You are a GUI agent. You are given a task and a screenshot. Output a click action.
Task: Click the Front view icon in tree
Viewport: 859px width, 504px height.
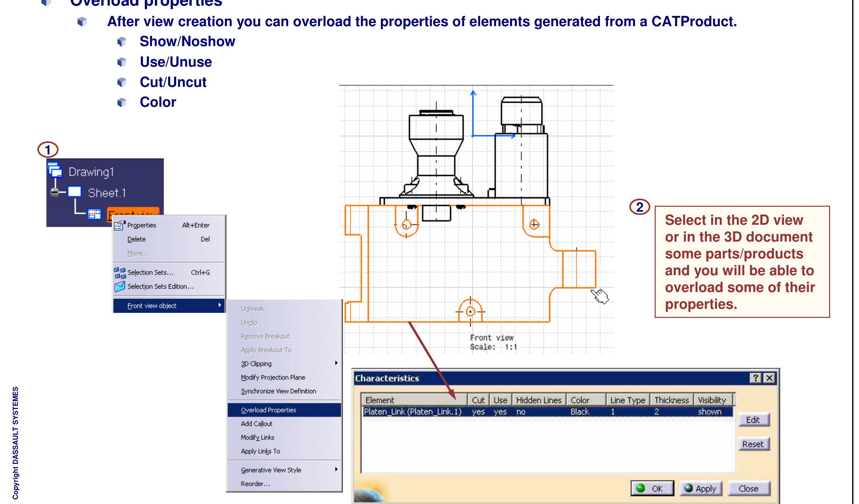[94, 214]
